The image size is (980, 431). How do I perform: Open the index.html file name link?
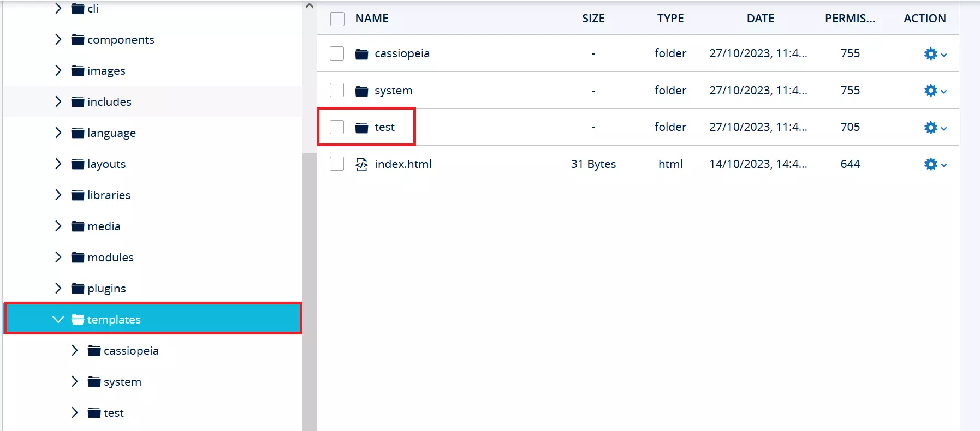pyautogui.click(x=403, y=164)
